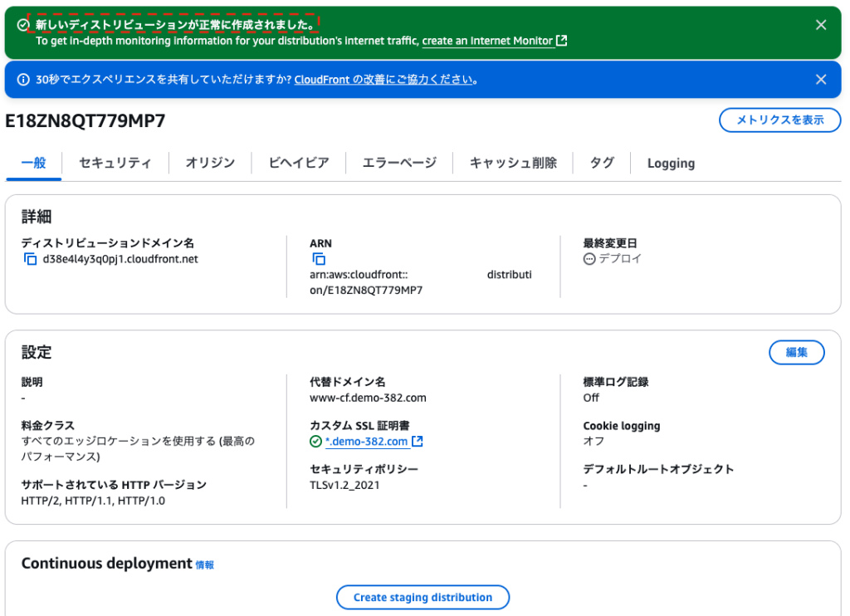Click Create staging distribution button
Image resolution: width=850 pixels, height=616 pixels.
[423, 597]
